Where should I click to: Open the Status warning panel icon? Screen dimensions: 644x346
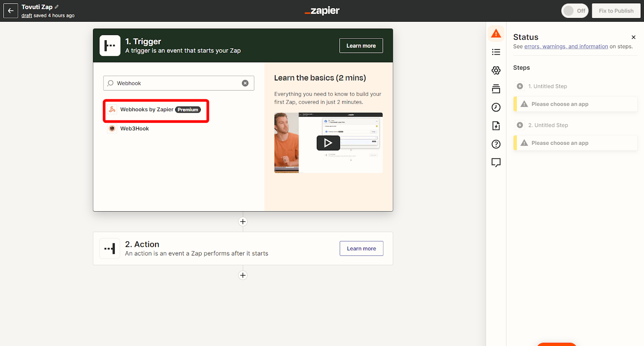click(x=496, y=33)
